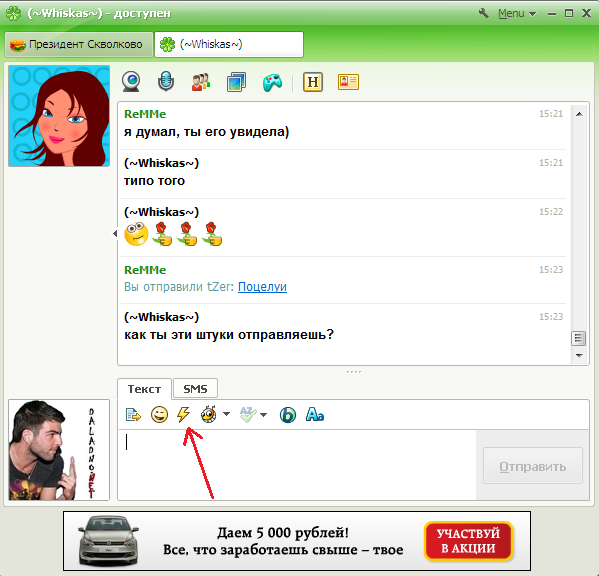Image resolution: width=599 pixels, height=576 pixels.
Task: Click the chat history scrollbar thumb
Action: pyautogui.click(x=578, y=338)
